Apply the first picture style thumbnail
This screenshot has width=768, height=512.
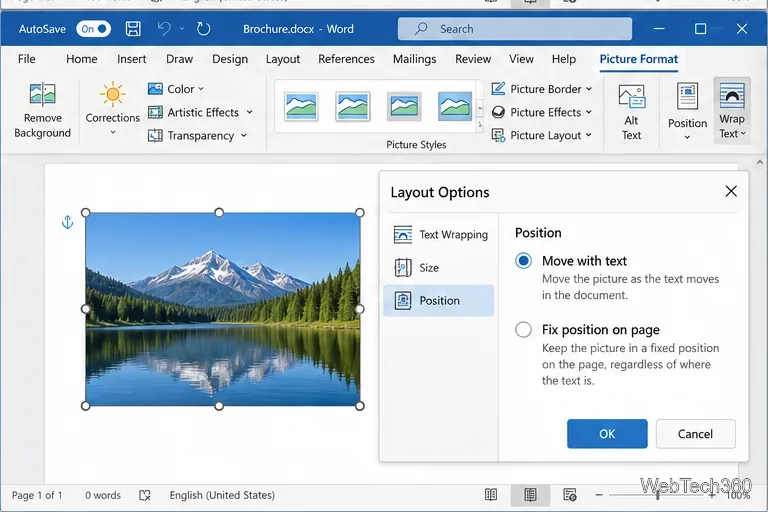tap(301, 106)
